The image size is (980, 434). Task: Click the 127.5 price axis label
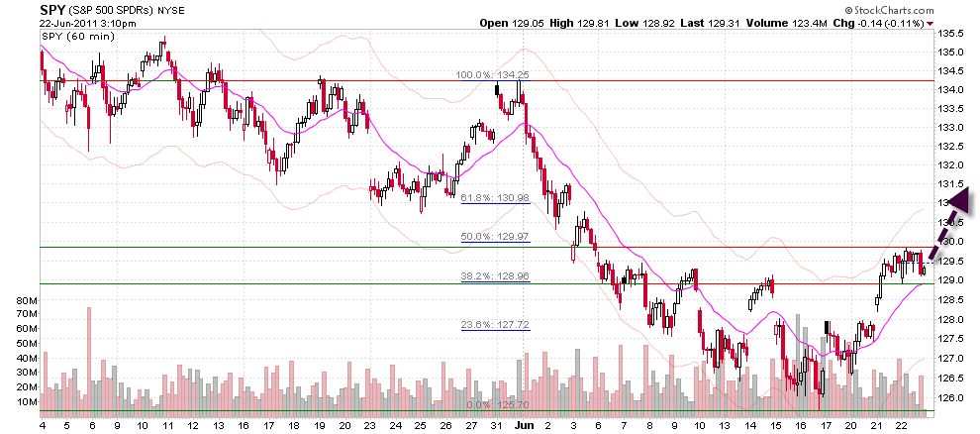950,338
